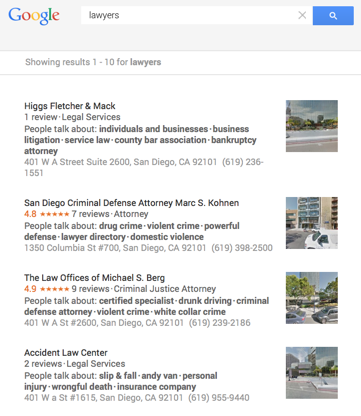View Higgs Fletcher & Mack street photo
The image size is (361, 416).
(x=312, y=126)
